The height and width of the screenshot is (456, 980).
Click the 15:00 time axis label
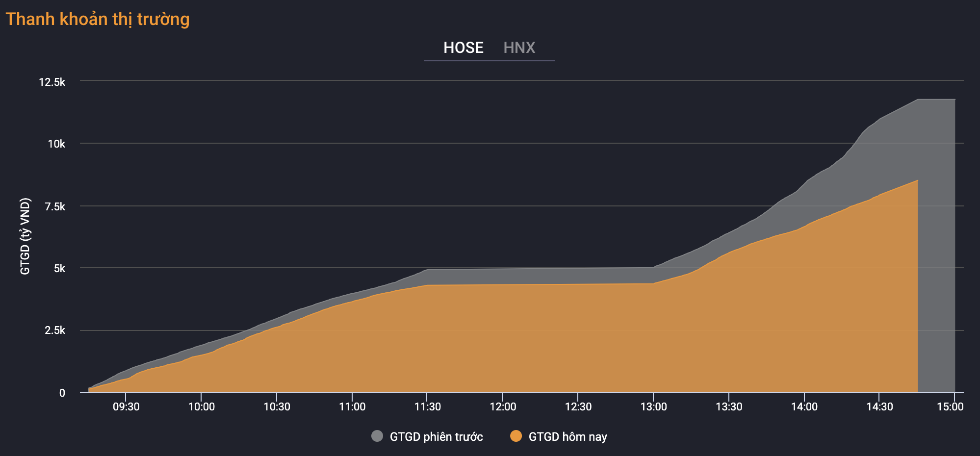(950, 406)
